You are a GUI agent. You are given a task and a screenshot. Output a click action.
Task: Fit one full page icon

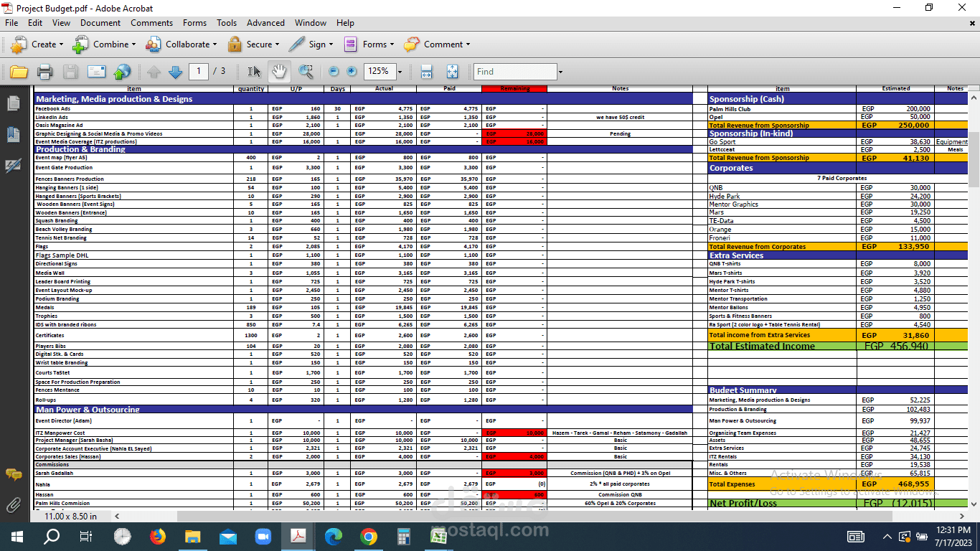pyautogui.click(x=452, y=72)
